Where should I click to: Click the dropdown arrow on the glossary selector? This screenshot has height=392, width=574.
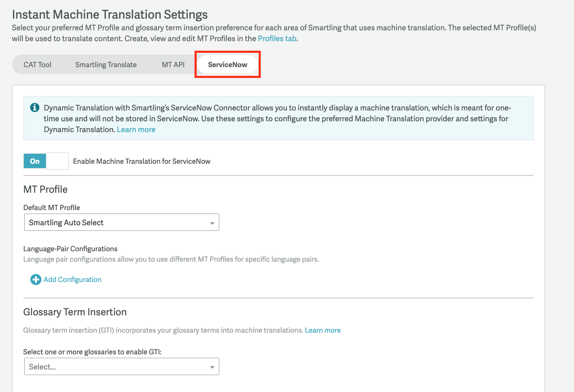pos(212,366)
